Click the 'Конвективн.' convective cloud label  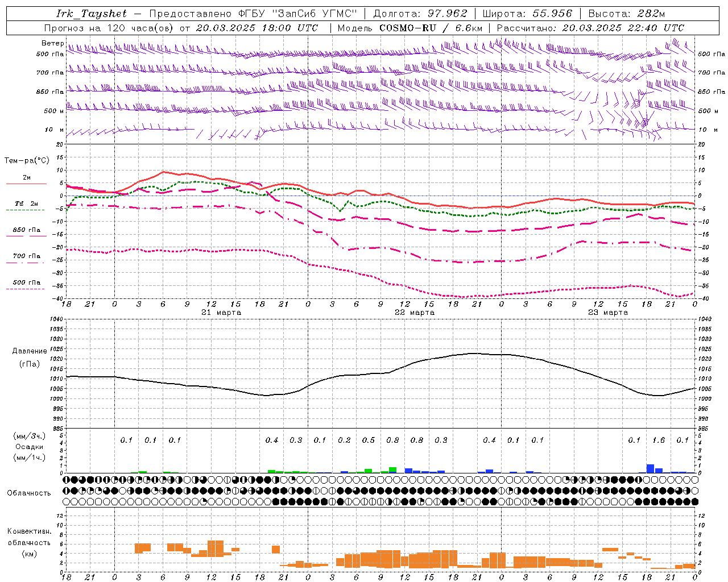(29, 531)
